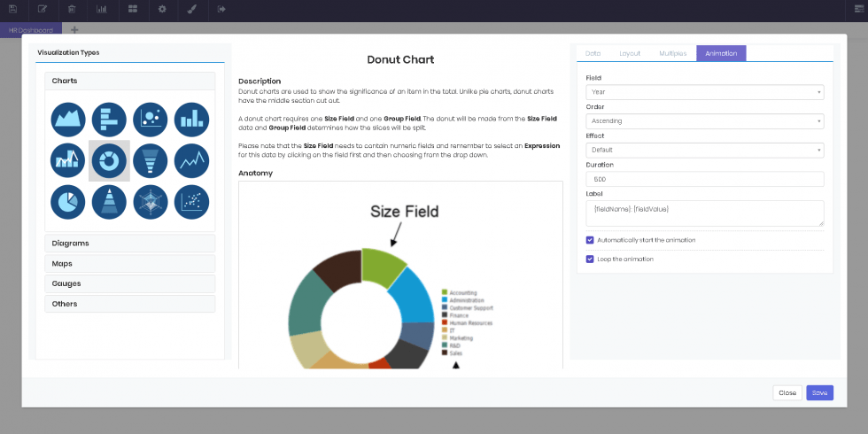Choose the horizontal bar chart type
The width and height of the screenshot is (868, 434).
(x=109, y=120)
